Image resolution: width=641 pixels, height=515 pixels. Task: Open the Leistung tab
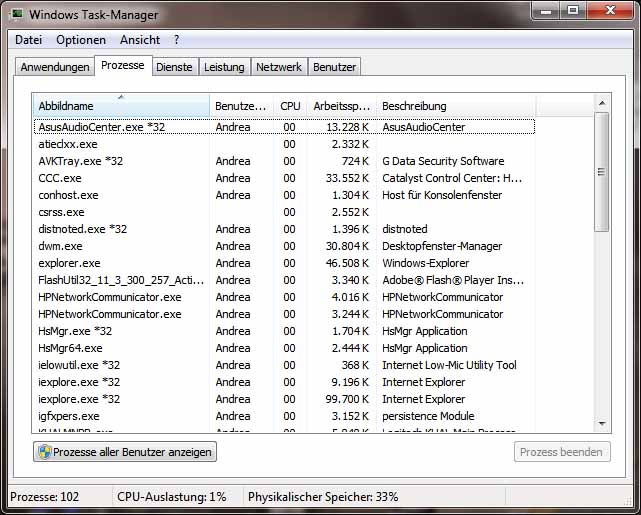(x=224, y=67)
